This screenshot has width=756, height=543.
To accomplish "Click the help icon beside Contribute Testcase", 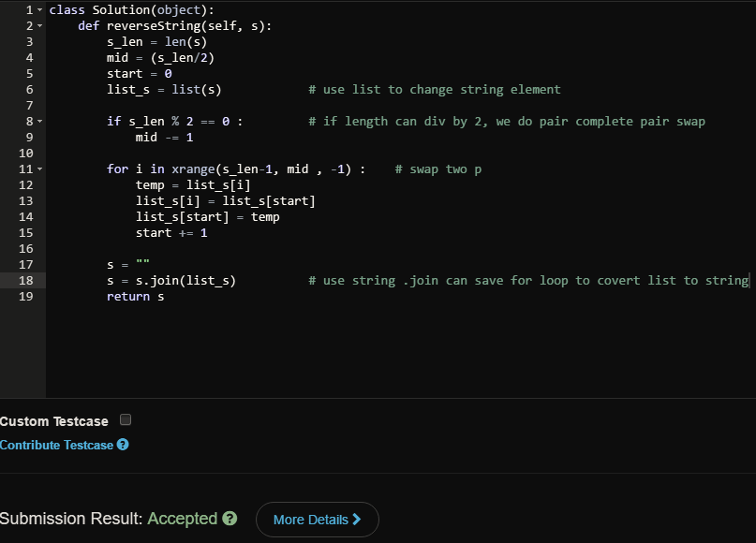I will [x=122, y=446].
